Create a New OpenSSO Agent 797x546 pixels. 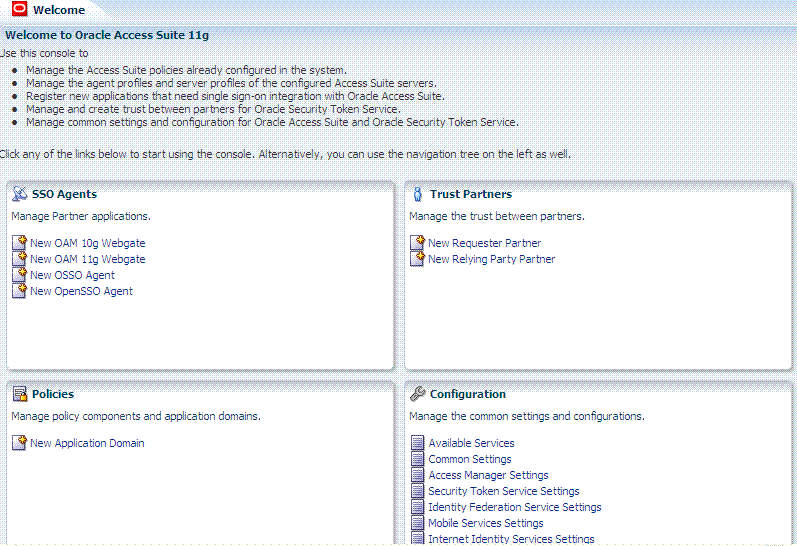click(x=81, y=291)
